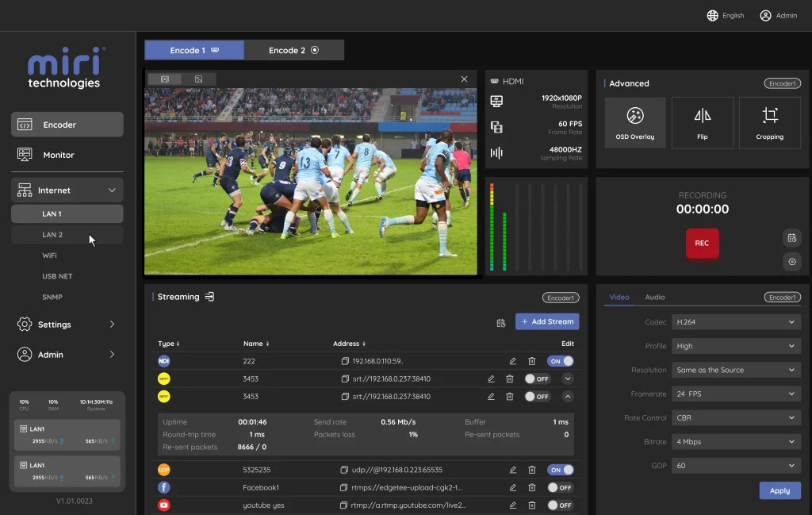Switch to the Audio settings tab

pos(655,297)
